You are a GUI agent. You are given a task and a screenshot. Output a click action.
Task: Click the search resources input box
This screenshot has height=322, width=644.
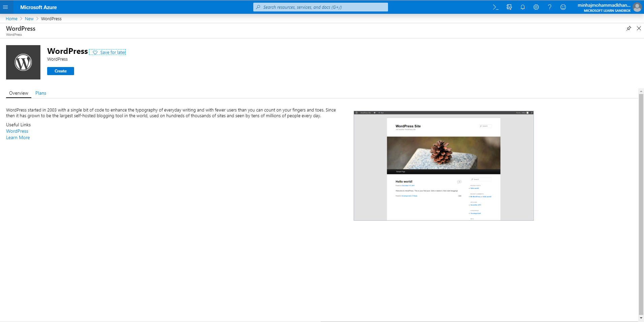point(320,7)
